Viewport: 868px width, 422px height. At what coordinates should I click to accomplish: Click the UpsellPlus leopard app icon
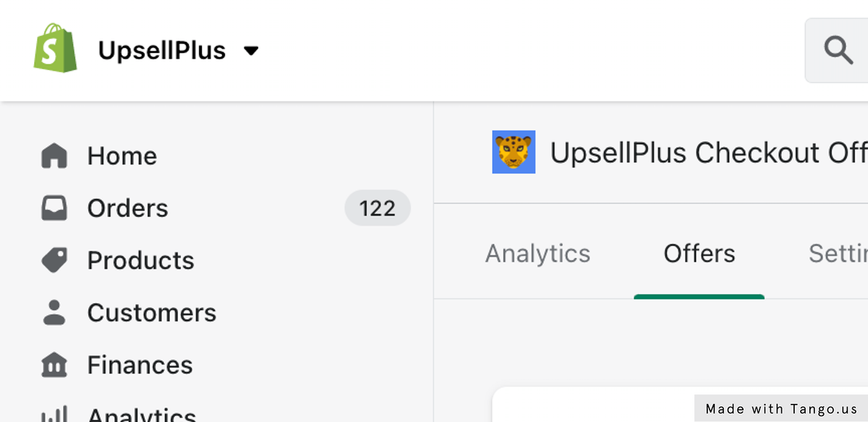coord(514,152)
